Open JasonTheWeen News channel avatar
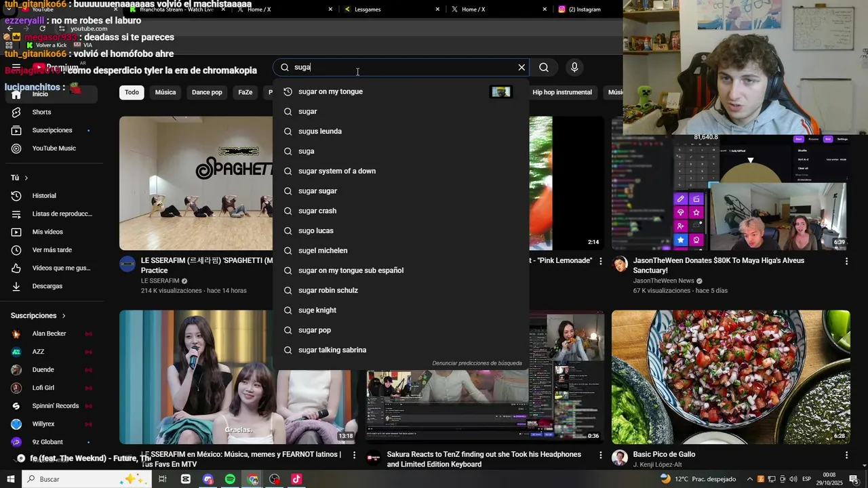Image resolution: width=868 pixels, height=488 pixels. [620, 264]
